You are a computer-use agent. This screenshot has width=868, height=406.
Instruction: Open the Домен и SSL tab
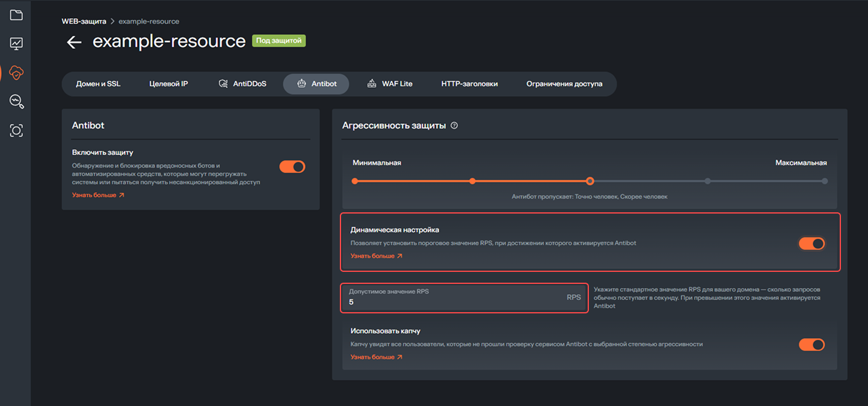click(x=99, y=84)
